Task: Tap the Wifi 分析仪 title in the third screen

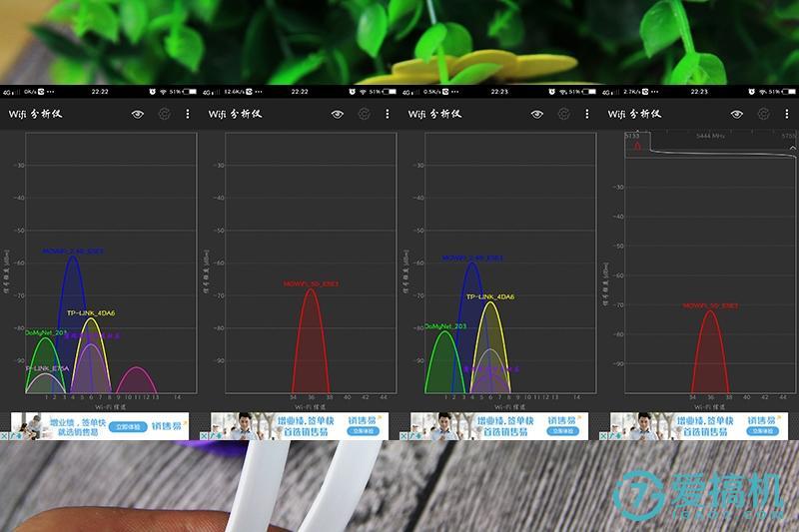Action: click(434, 114)
